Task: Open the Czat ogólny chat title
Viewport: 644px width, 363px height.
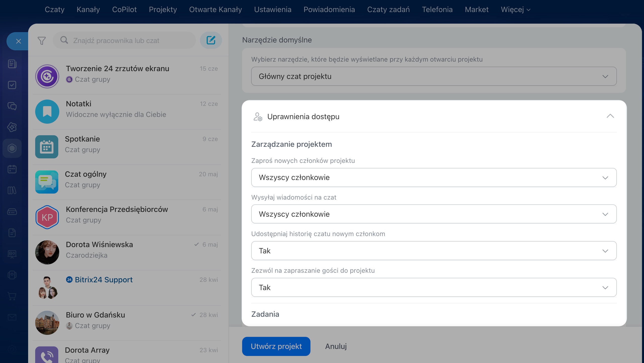Action: pos(86,174)
